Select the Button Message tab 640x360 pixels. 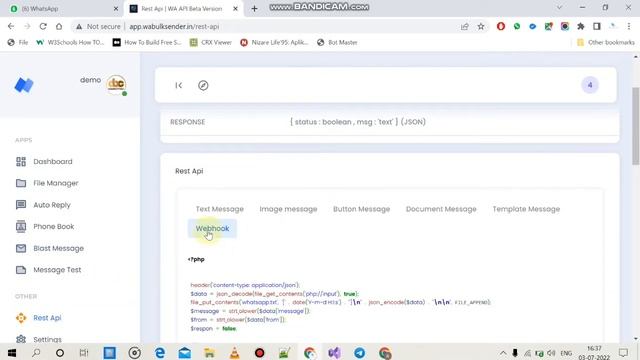[x=361, y=209]
